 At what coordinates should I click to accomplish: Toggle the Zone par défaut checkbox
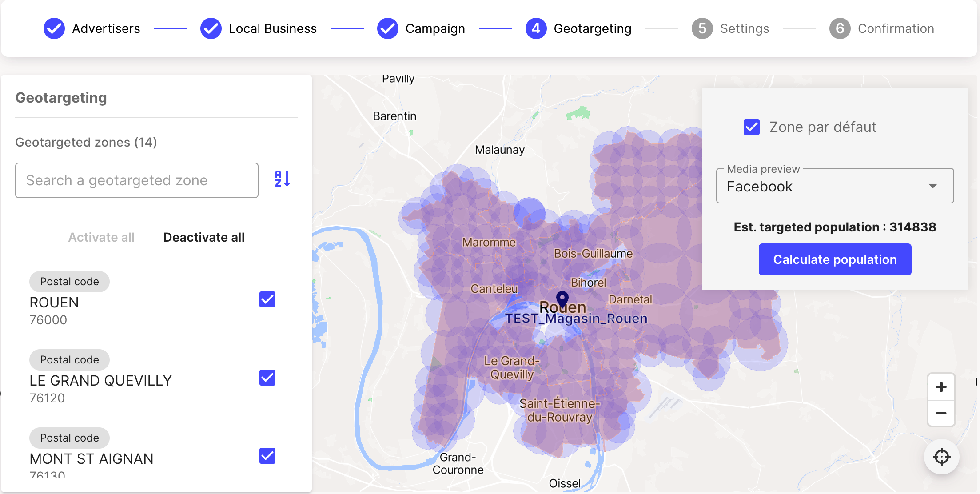[752, 127]
